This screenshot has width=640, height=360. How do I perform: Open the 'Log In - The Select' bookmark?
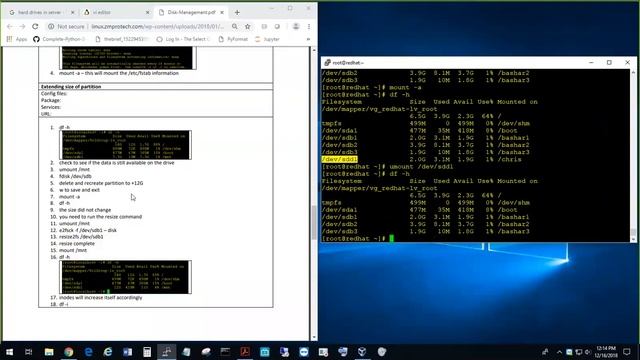coord(183,39)
